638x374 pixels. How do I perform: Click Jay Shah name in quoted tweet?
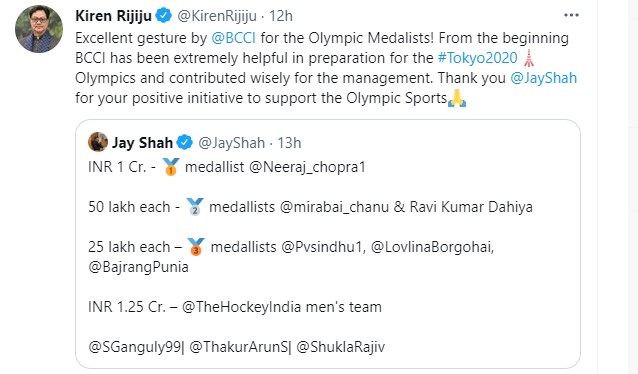tap(142, 143)
